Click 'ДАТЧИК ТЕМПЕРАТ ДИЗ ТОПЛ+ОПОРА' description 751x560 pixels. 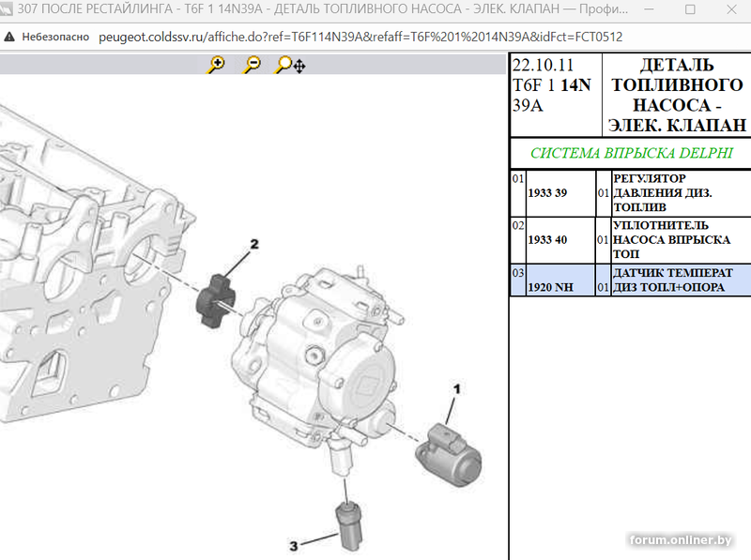[673, 280]
